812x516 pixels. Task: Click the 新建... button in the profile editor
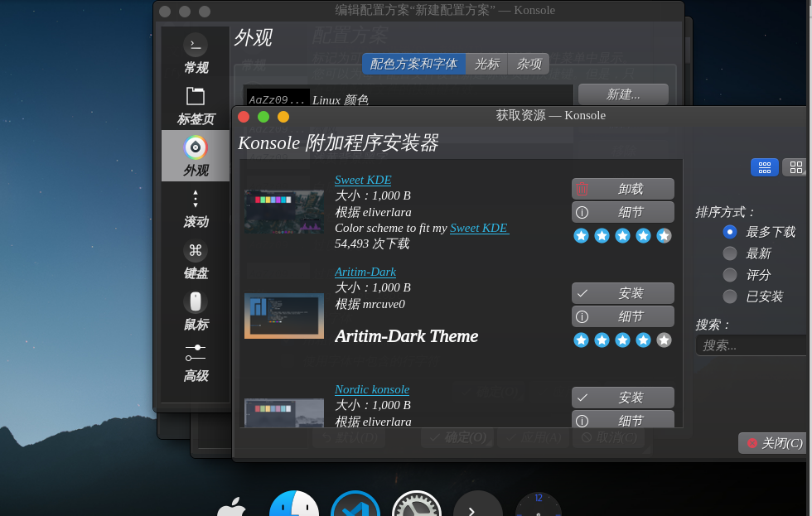coord(623,94)
